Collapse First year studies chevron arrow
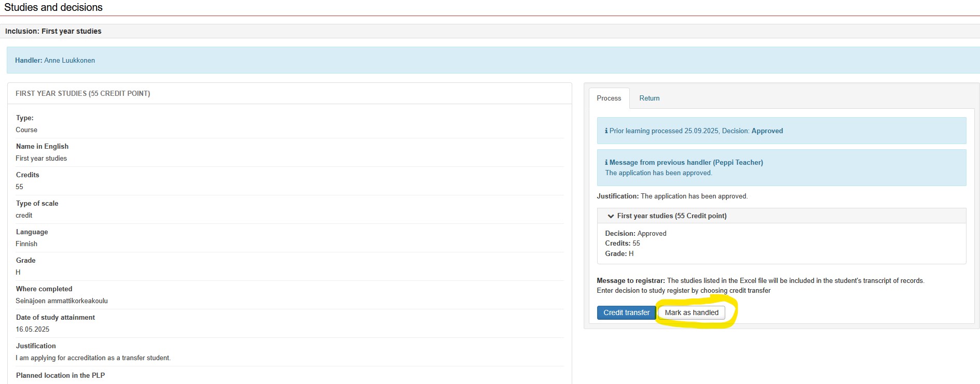Viewport: 980px width, 384px height. pyautogui.click(x=611, y=216)
